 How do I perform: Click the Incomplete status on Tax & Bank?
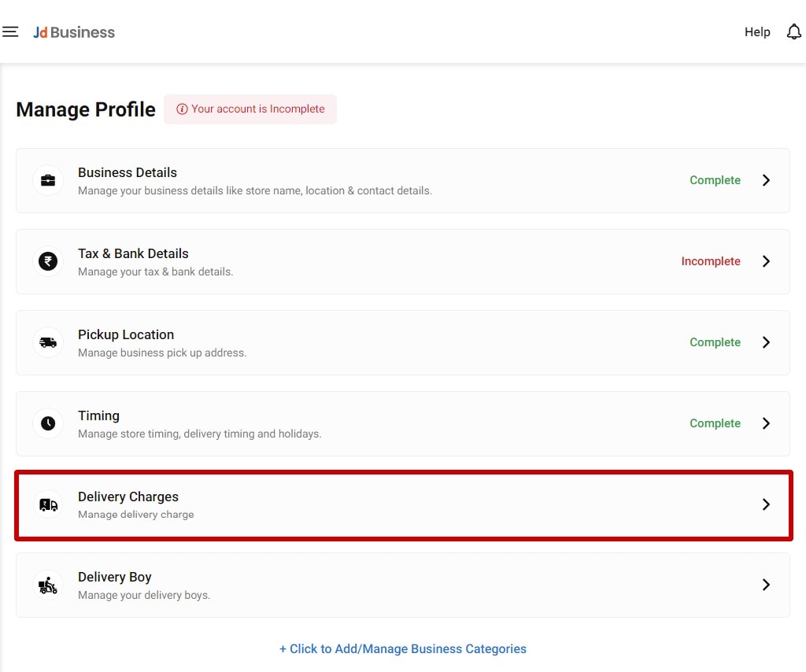tap(711, 261)
